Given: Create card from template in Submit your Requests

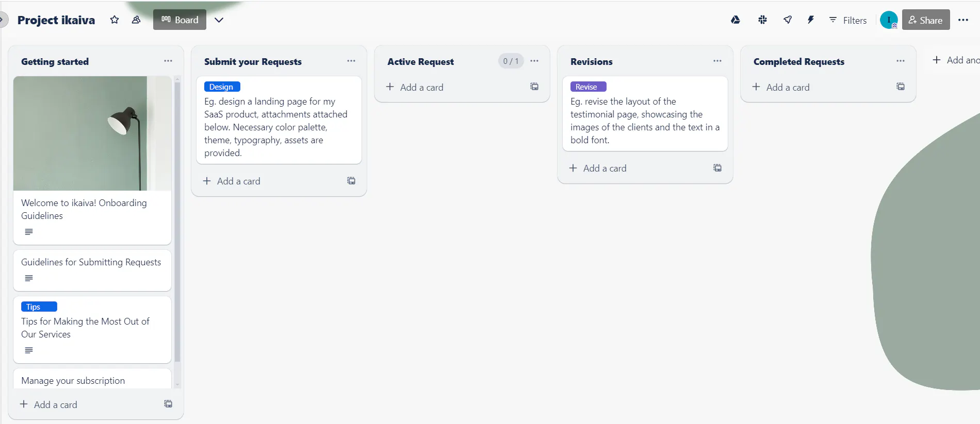Looking at the screenshot, I should 351,181.
